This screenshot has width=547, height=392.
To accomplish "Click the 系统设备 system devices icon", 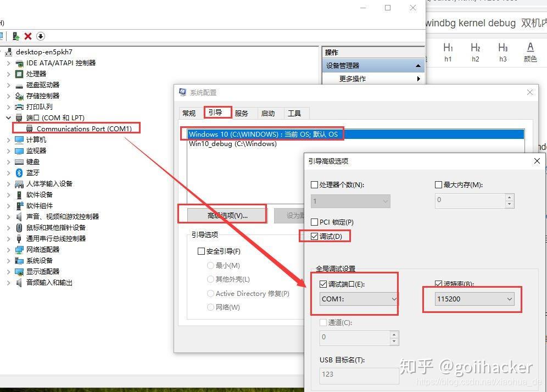I will pyautogui.click(x=19, y=261).
